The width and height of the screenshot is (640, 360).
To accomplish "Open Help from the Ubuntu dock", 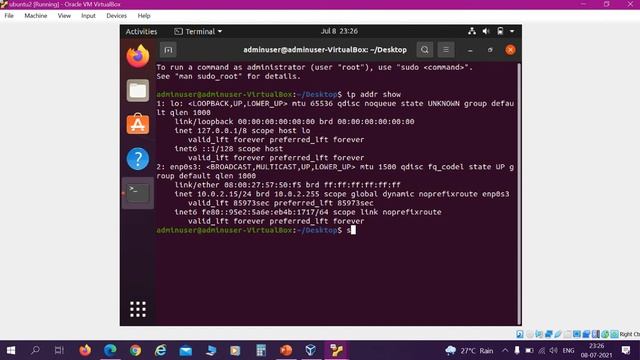I will 138,158.
